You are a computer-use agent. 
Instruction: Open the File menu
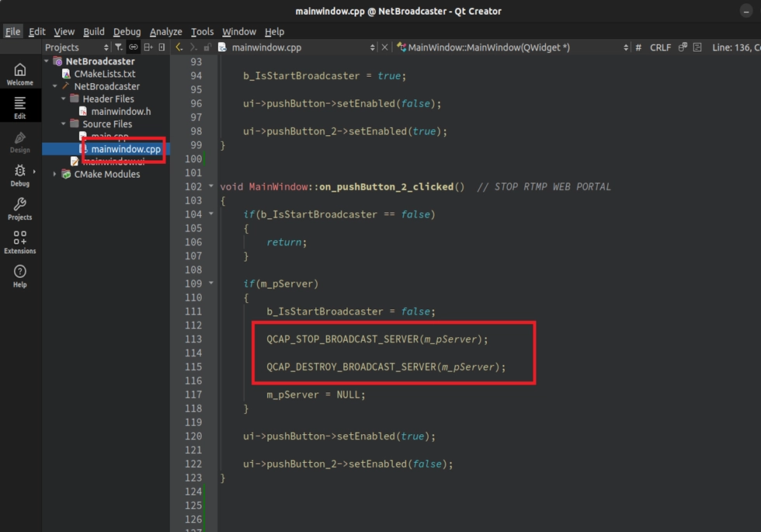click(12, 32)
